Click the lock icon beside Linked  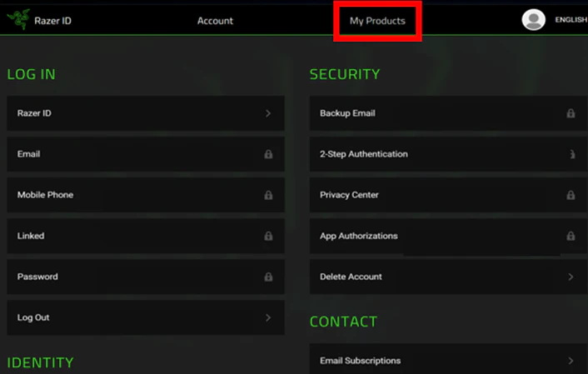268,236
